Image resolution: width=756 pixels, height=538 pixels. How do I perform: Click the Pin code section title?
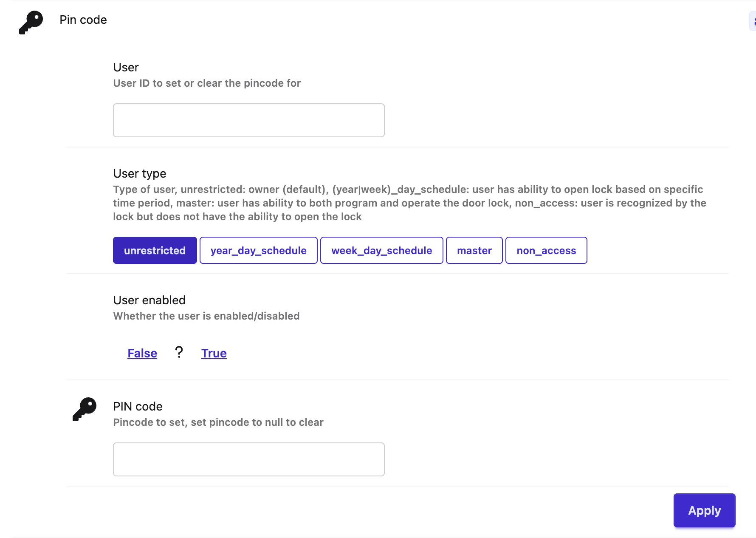click(x=83, y=20)
